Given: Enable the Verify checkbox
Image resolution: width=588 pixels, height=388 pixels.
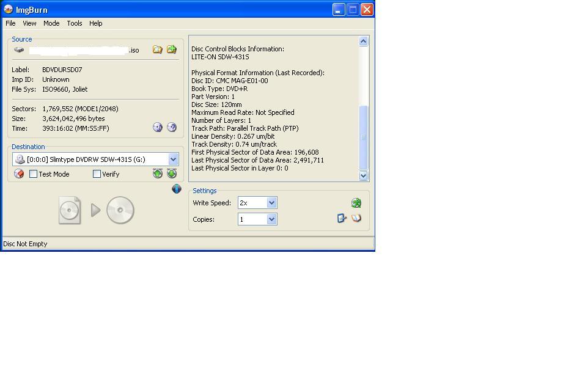Looking at the screenshot, I should tap(97, 174).
